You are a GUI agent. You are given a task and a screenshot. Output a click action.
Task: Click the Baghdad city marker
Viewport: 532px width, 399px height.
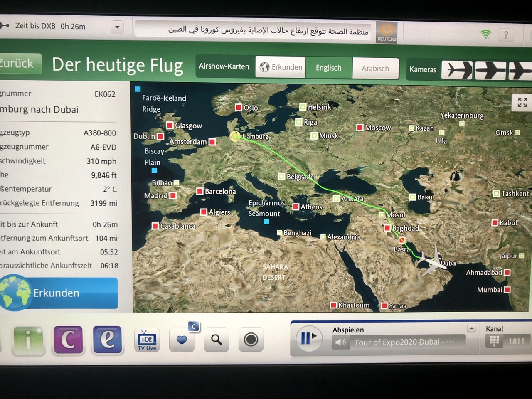tap(387, 228)
